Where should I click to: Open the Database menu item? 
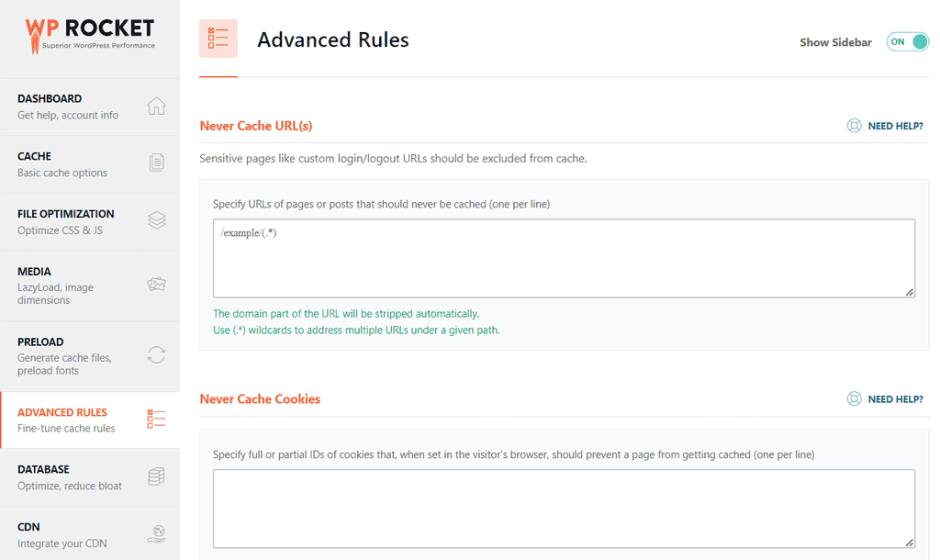90,477
